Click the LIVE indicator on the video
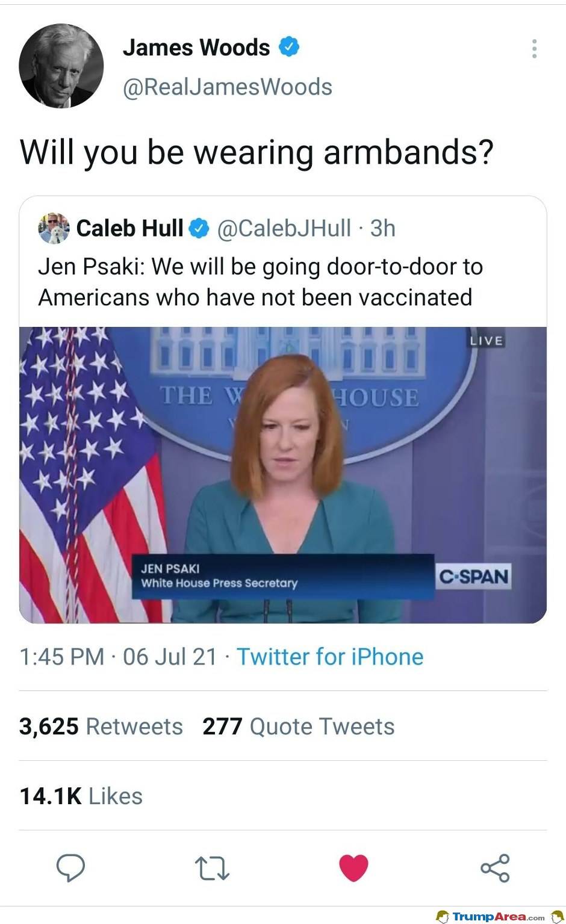The height and width of the screenshot is (924, 566). (487, 341)
